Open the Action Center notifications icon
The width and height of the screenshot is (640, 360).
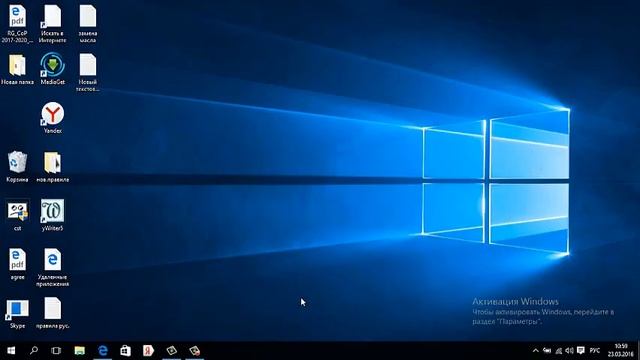point(581,351)
